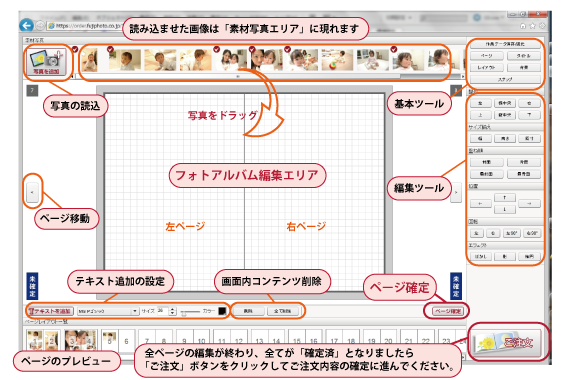Bring forward with 前面 button
Image resolution: width=570 pixels, height=380 pixels.
point(486,162)
